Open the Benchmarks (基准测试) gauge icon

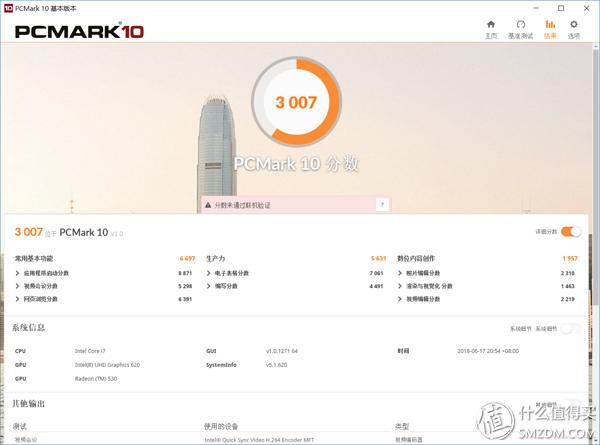click(x=520, y=24)
